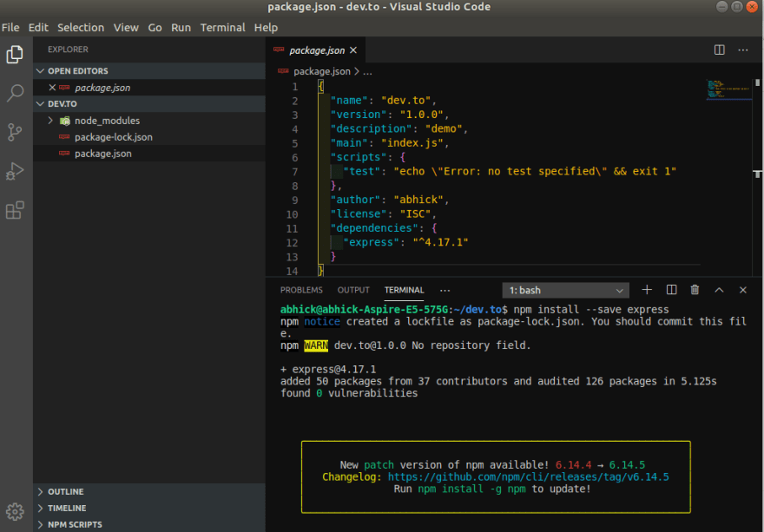The width and height of the screenshot is (764, 532).
Task: Switch to the OUTPUT panel tab
Action: tap(353, 290)
